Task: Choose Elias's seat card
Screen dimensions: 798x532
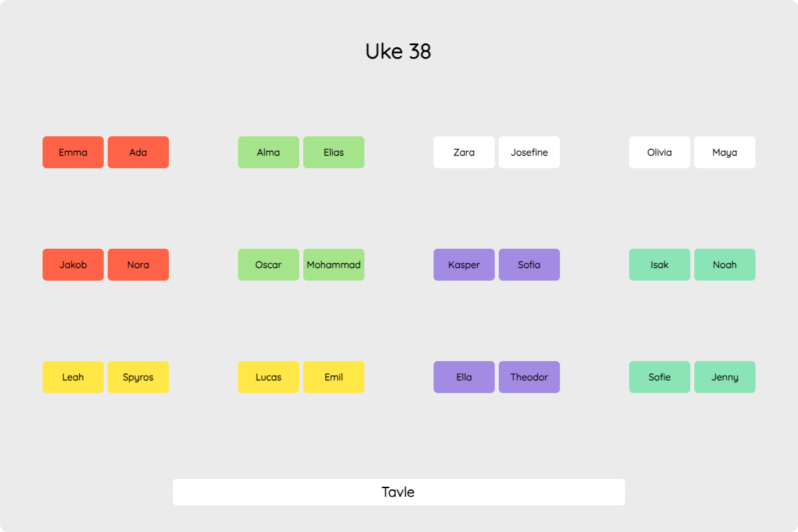Action: [334, 152]
